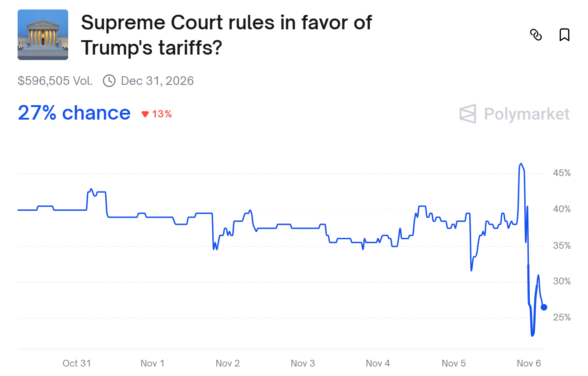Click the 27% chance value
Viewport: 588px width, 376px height.
coord(74,113)
